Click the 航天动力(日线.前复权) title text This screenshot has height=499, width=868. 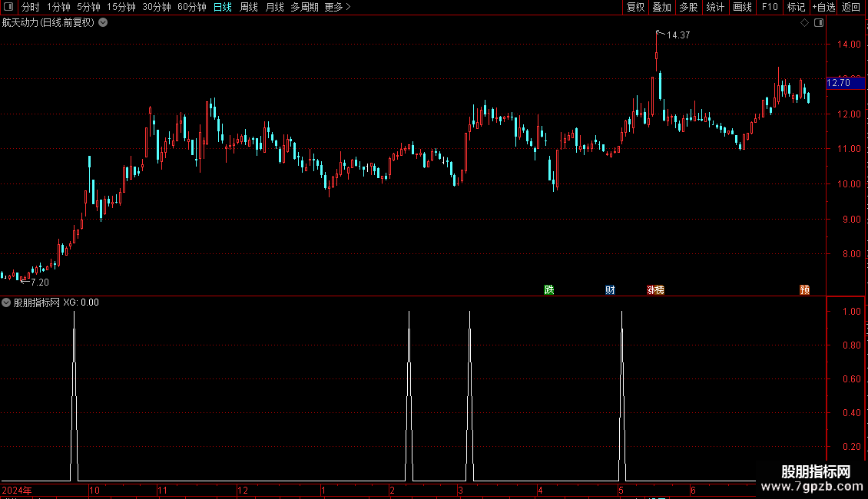(48, 23)
